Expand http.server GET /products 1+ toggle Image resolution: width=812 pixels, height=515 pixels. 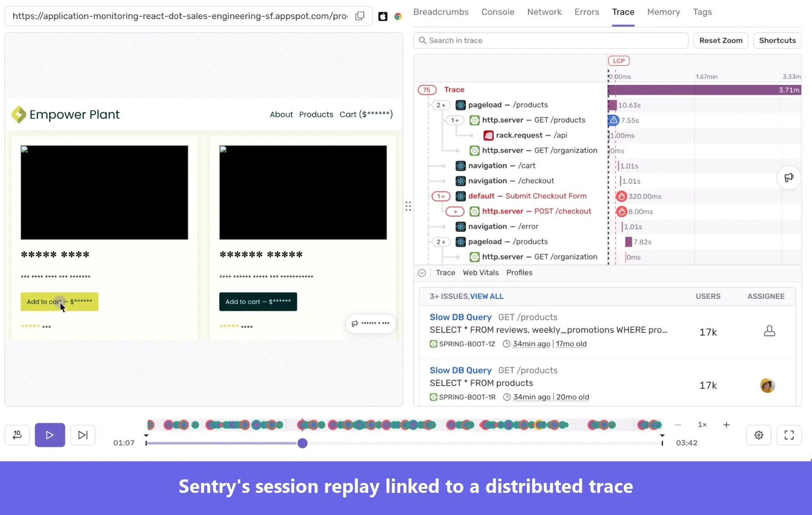455,121
